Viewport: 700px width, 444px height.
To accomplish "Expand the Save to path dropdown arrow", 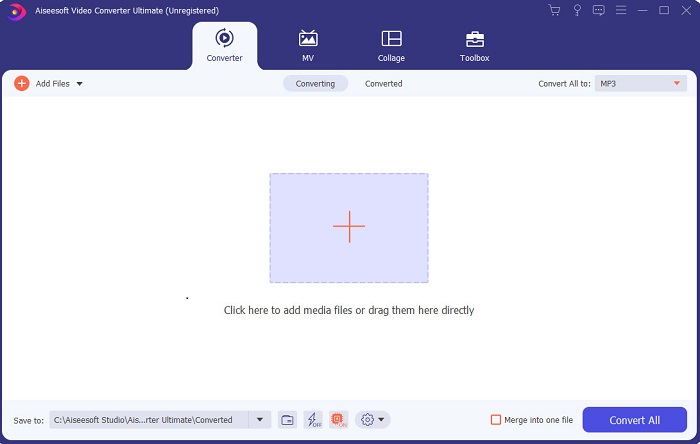I will (260, 419).
